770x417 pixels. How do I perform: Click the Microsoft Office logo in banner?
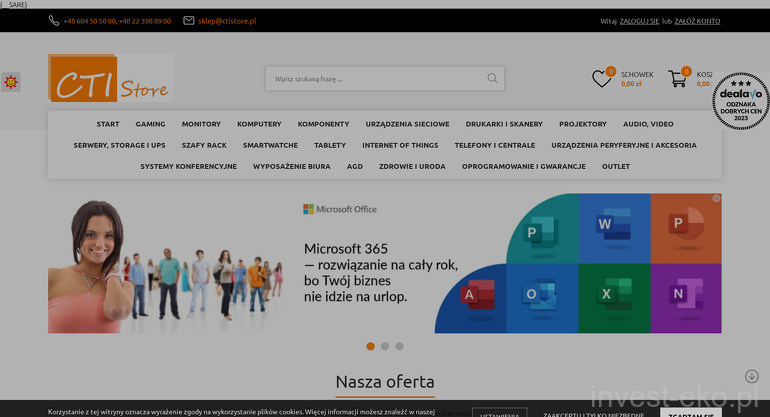[340, 209]
